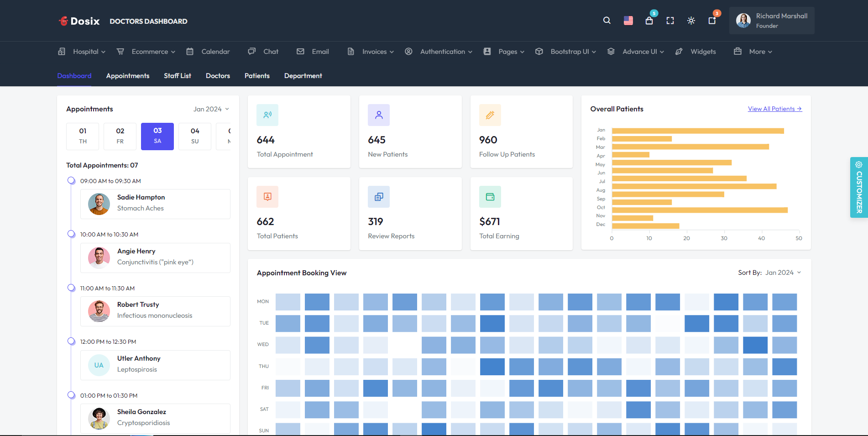Click the Dosix logo
This screenshot has height=436, width=868.
tap(79, 21)
